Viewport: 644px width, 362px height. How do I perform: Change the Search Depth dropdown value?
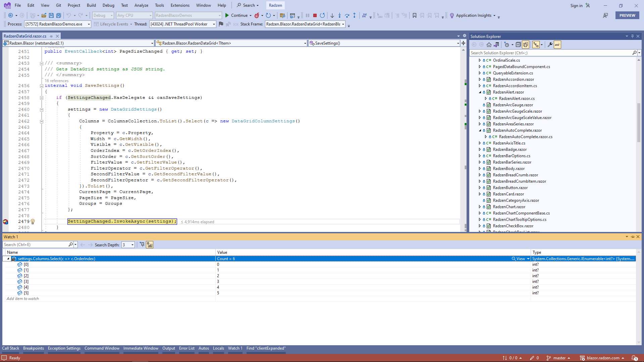point(132,245)
